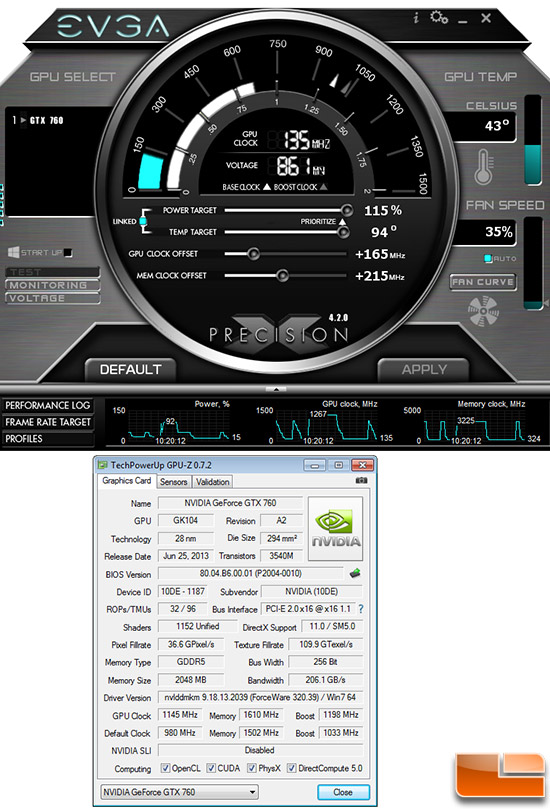
Task: Click the GPU-Z screenshot camera icon
Action: (362, 480)
